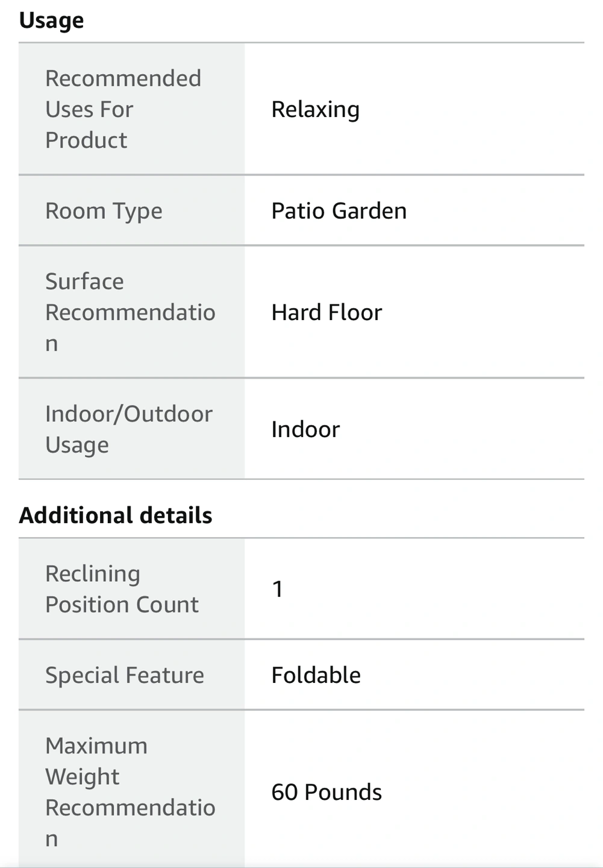
Task: Click the Special Feature table row
Action: 301,675
